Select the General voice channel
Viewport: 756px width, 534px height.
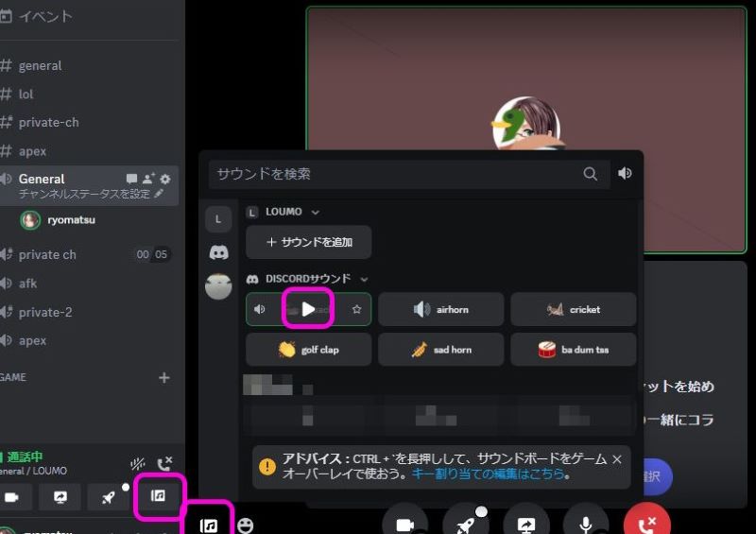click(x=89, y=185)
